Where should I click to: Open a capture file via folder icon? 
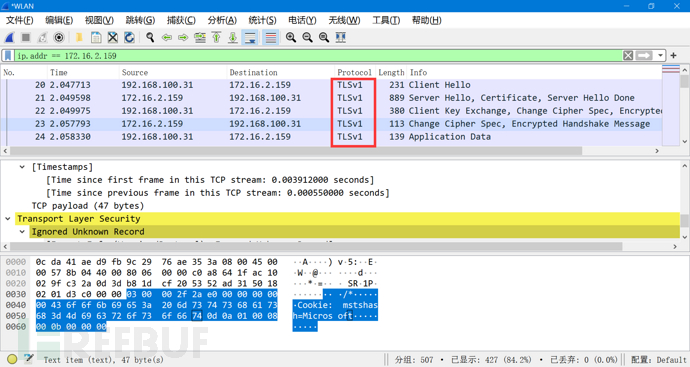pos(79,37)
